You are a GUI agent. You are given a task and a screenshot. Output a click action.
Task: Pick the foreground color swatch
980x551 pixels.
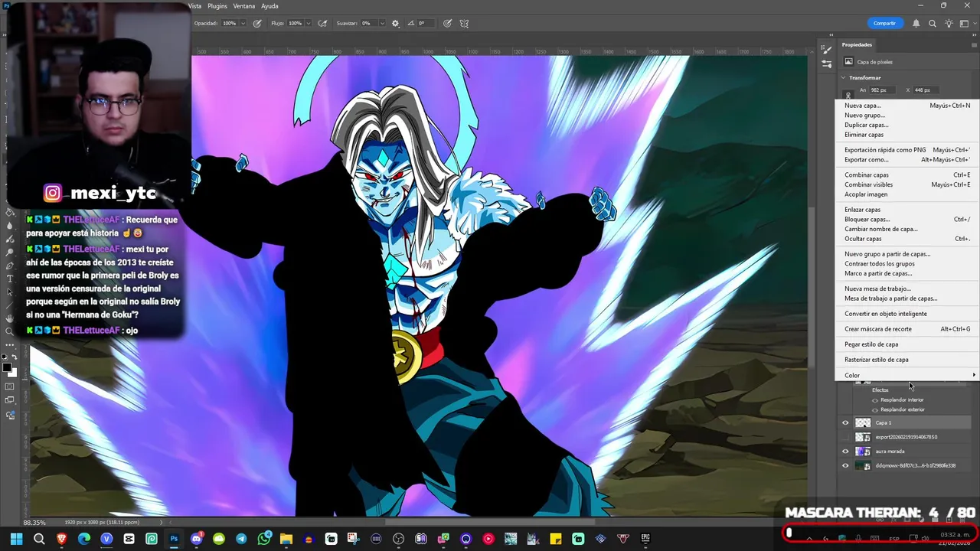click(x=6, y=367)
